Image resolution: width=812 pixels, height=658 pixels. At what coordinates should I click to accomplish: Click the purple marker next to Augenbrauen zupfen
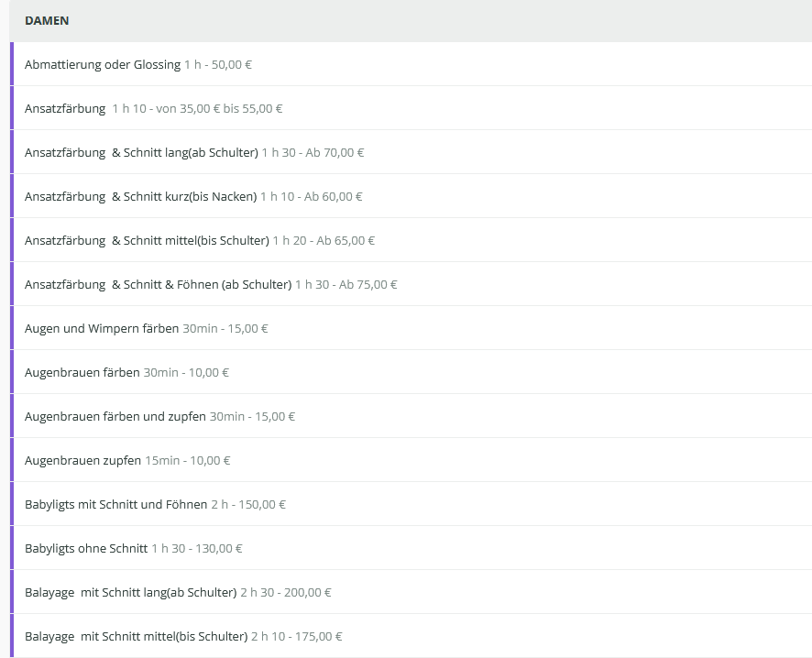pos(12,461)
